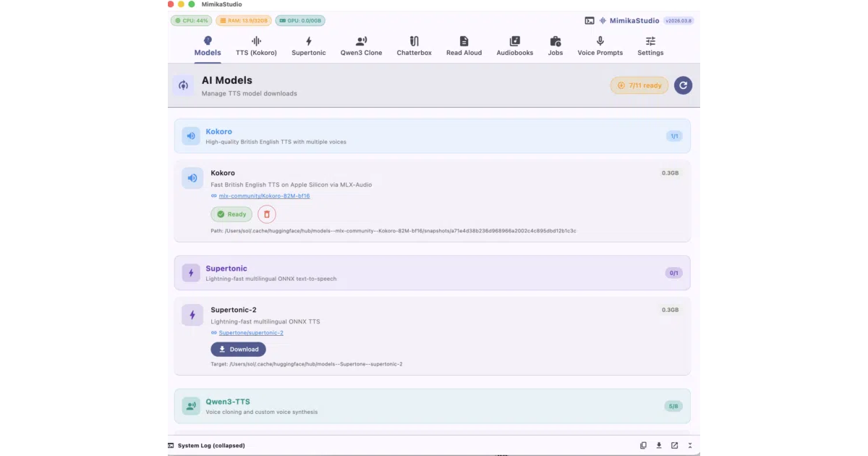
Task: Collapse the Supertonic section header
Action: click(x=433, y=273)
